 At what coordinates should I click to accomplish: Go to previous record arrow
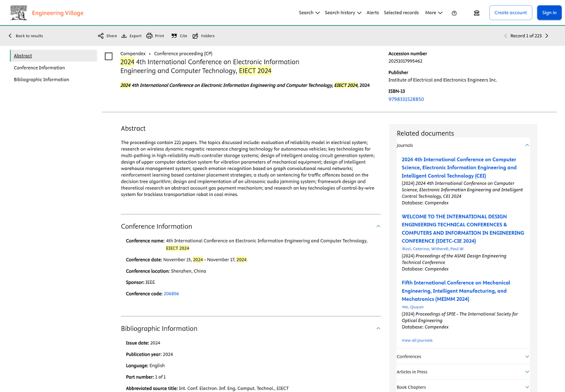pos(505,36)
